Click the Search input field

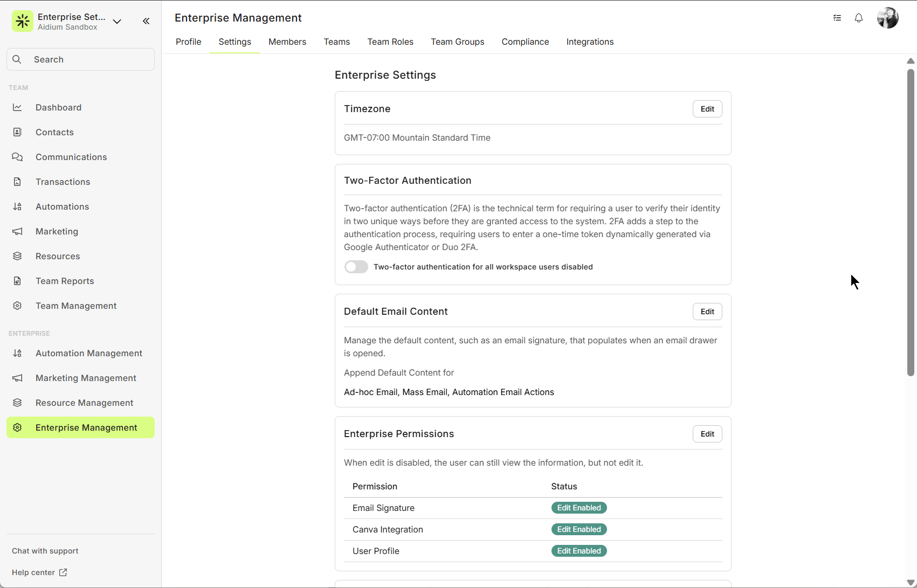(81, 59)
